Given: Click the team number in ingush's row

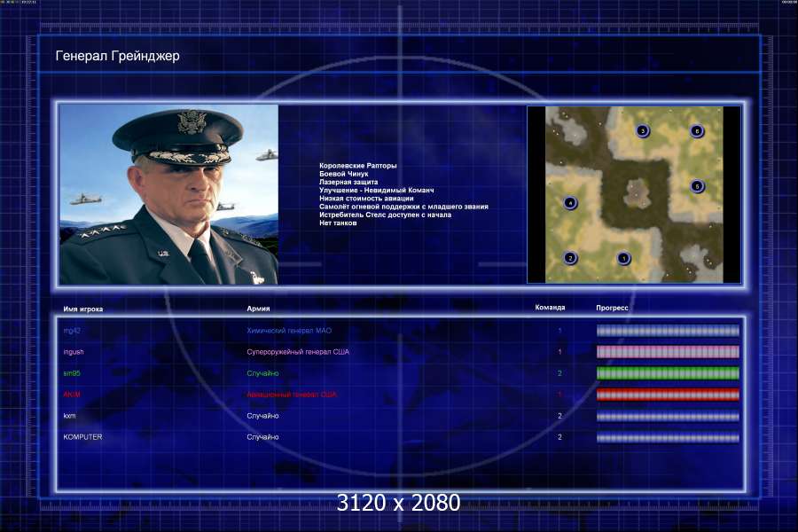Looking at the screenshot, I should tap(559, 352).
